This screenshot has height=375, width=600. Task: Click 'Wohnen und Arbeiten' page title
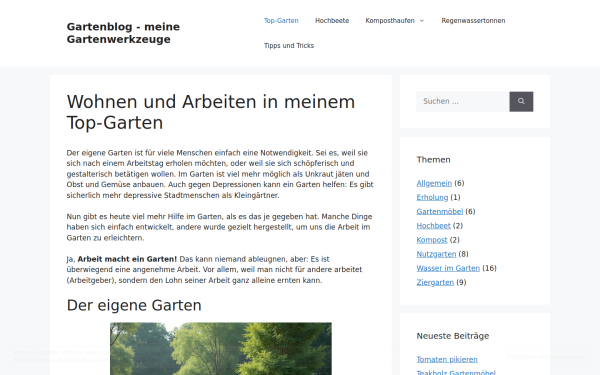click(210, 112)
